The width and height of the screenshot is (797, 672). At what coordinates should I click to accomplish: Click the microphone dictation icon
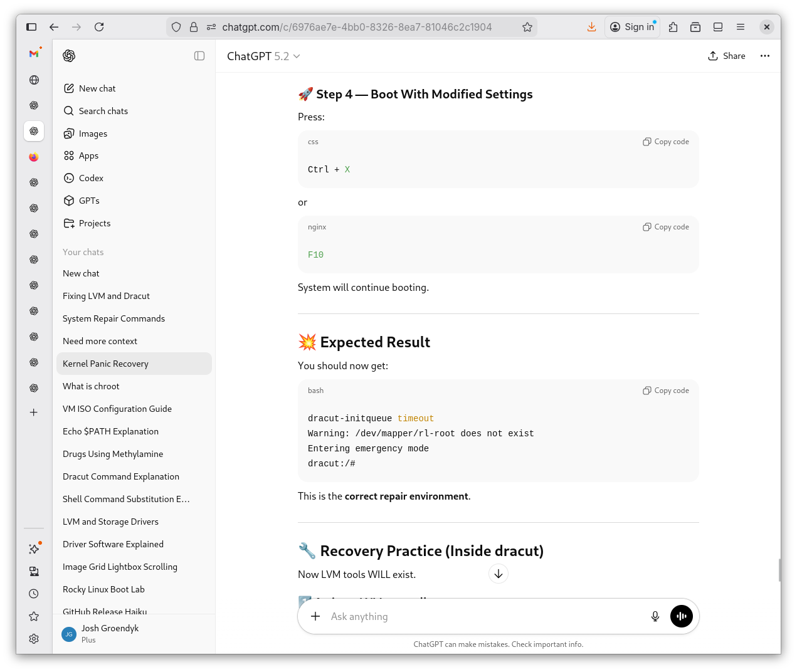pyautogui.click(x=655, y=616)
